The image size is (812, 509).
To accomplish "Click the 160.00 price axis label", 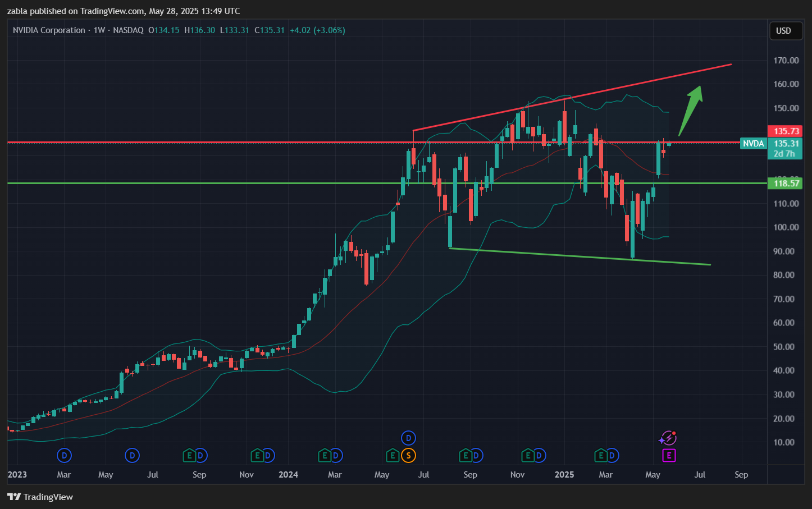I will click(x=786, y=84).
